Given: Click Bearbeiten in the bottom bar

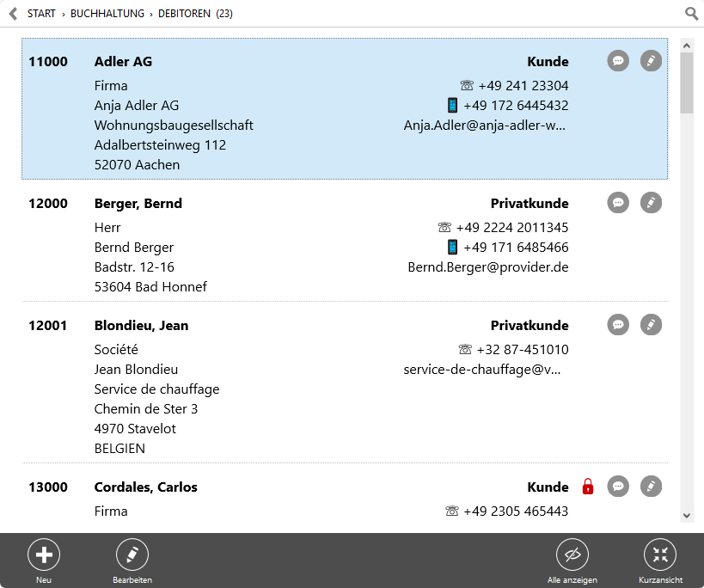Looking at the screenshot, I should 132,560.
